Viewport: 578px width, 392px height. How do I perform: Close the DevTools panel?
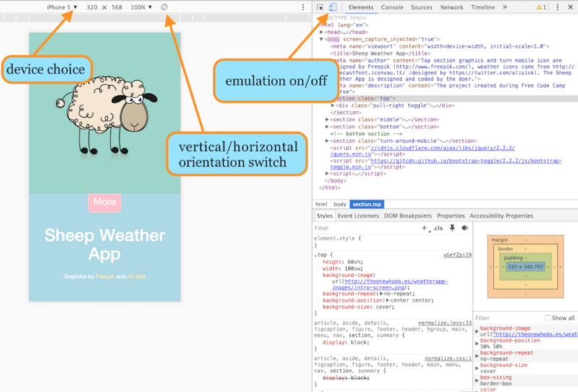coord(570,7)
